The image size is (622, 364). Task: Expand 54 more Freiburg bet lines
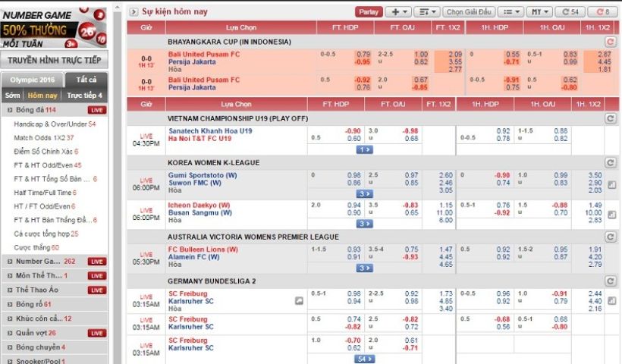(x=365, y=359)
